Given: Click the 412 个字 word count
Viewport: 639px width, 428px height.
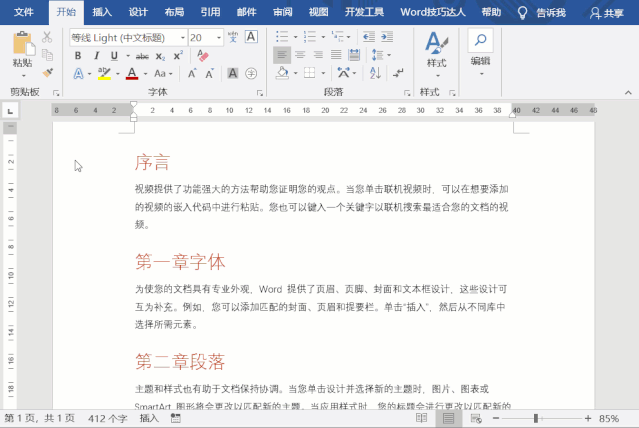Looking at the screenshot, I should tap(108, 418).
